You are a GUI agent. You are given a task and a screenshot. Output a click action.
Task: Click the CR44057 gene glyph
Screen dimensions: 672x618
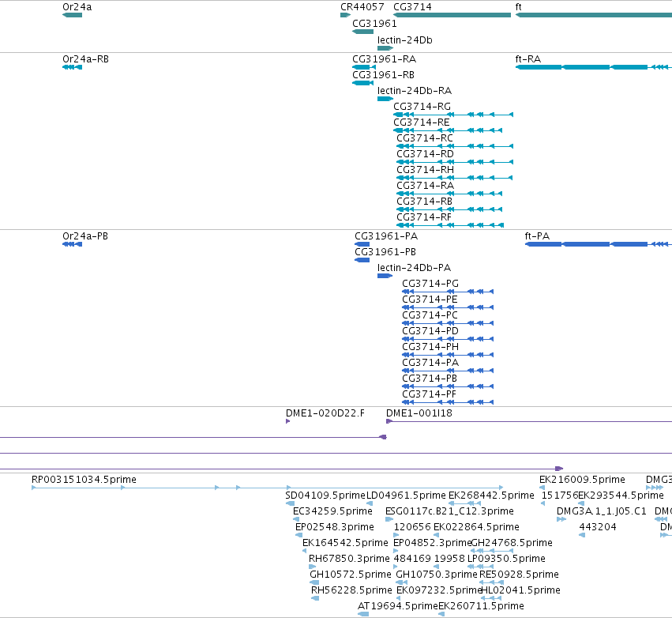[x=345, y=15]
